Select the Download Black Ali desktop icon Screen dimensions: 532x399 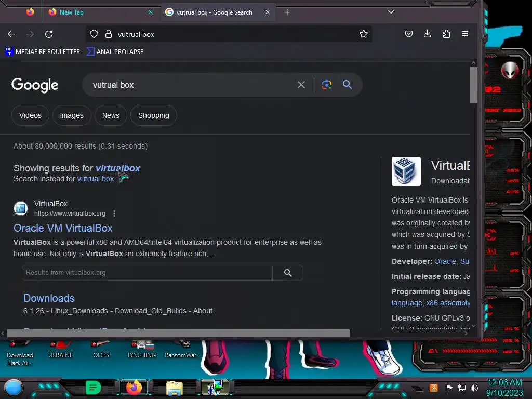[x=20, y=354]
